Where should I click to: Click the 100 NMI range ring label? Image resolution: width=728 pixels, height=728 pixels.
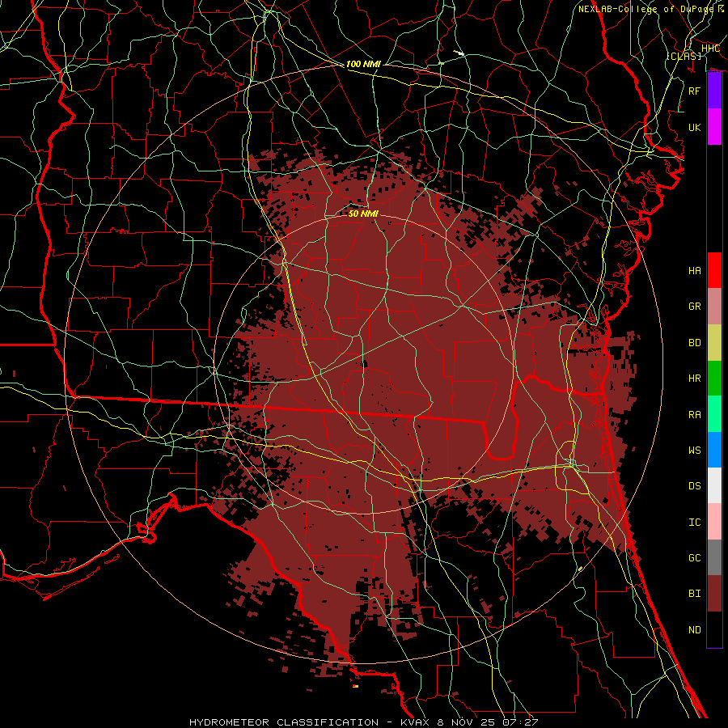point(363,64)
